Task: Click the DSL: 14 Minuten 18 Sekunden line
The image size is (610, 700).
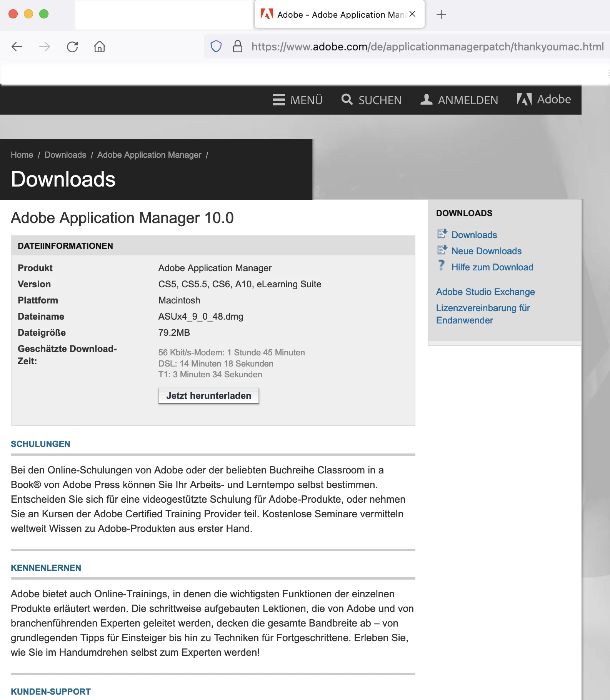Action: point(216,364)
